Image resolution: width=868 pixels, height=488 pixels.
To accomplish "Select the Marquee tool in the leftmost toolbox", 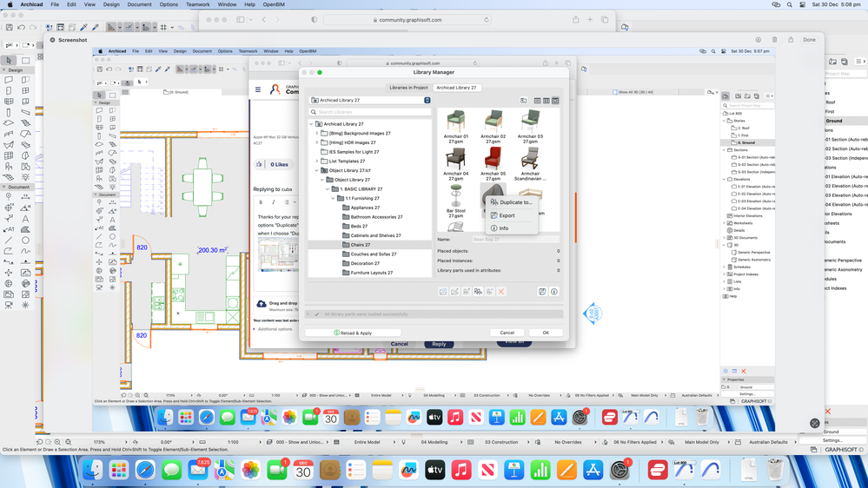I will point(25,60).
